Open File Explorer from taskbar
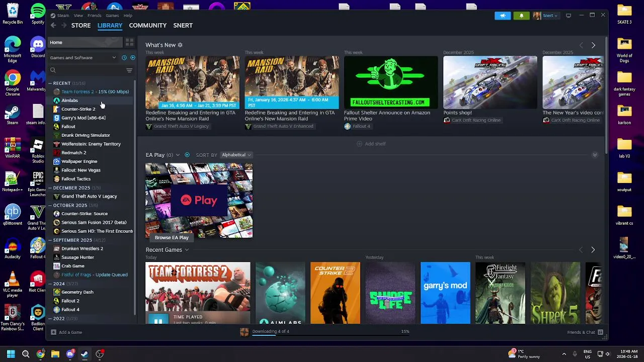The image size is (644, 362). [55, 354]
